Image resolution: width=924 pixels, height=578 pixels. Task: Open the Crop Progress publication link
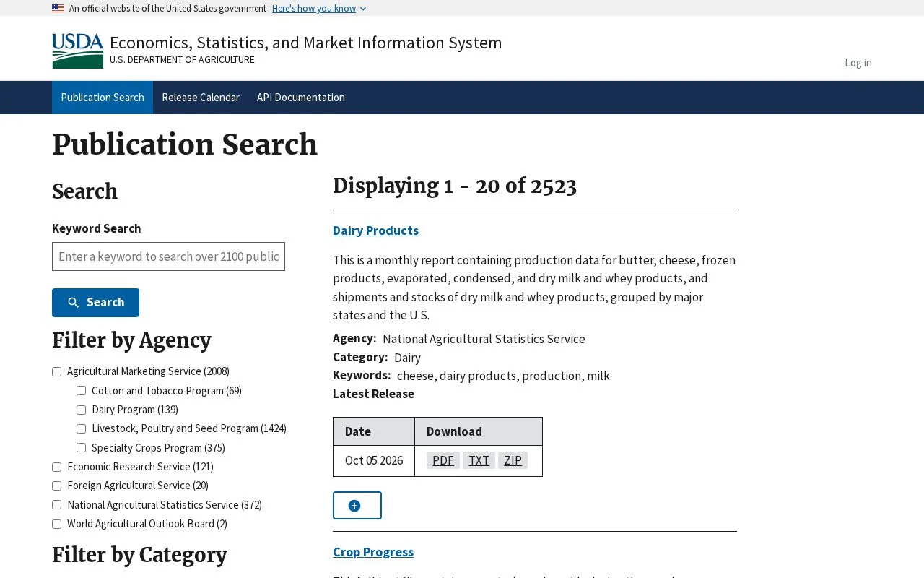point(373,552)
